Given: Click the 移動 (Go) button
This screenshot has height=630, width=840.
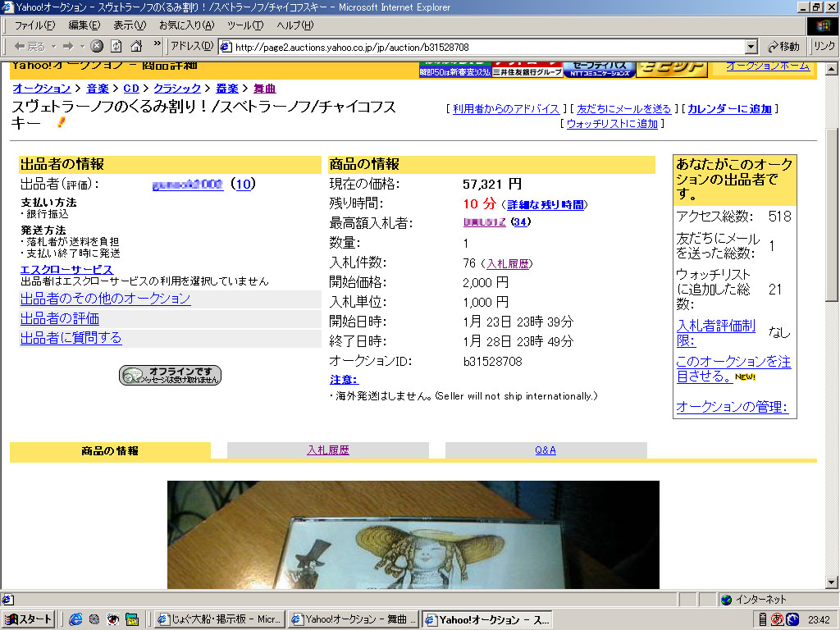Looking at the screenshot, I should (x=783, y=47).
